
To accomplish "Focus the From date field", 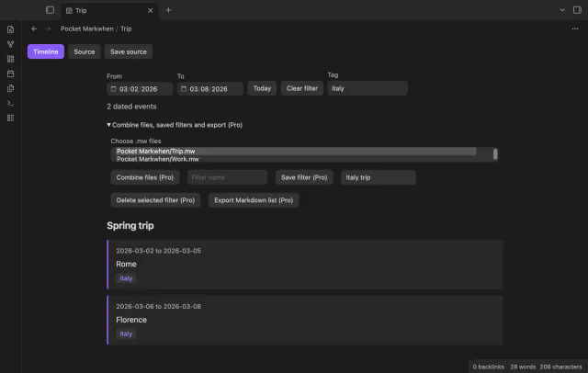I will tap(140, 89).
